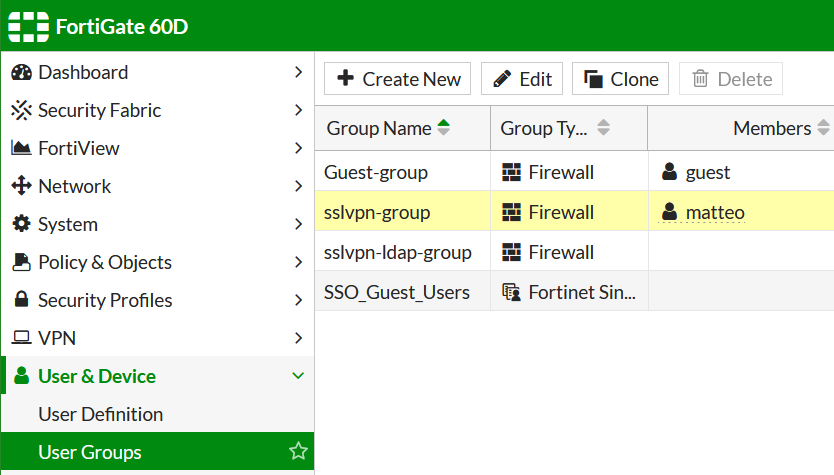Click the FortiView chart icon
The width and height of the screenshot is (834, 475).
click(x=21, y=148)
